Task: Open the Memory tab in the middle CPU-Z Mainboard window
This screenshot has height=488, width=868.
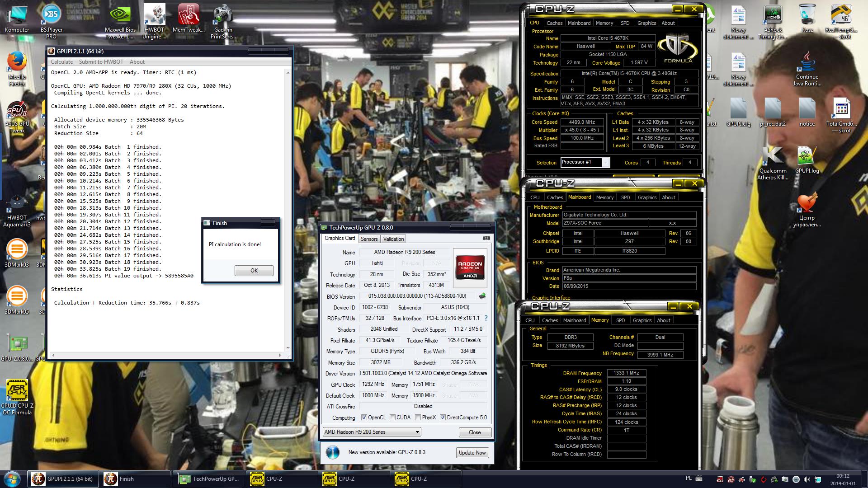Action: pyautogui.click(x=605, y=197)
